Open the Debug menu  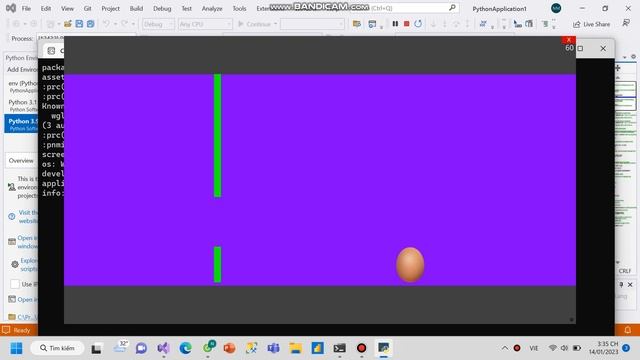162,8
